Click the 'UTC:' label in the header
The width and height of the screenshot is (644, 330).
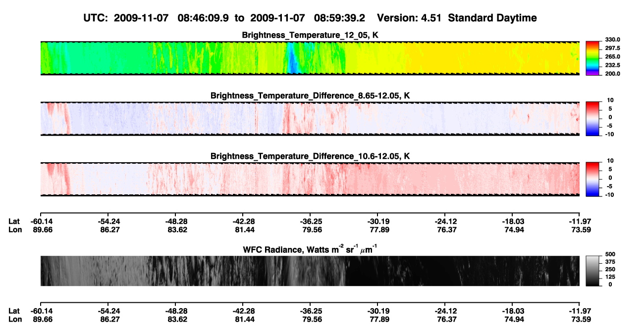(x=96, y=18)
